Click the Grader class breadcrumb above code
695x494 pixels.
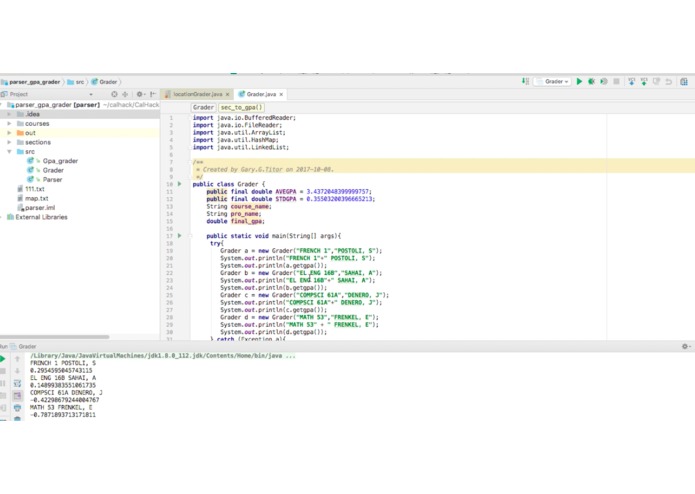pos(203,107)
